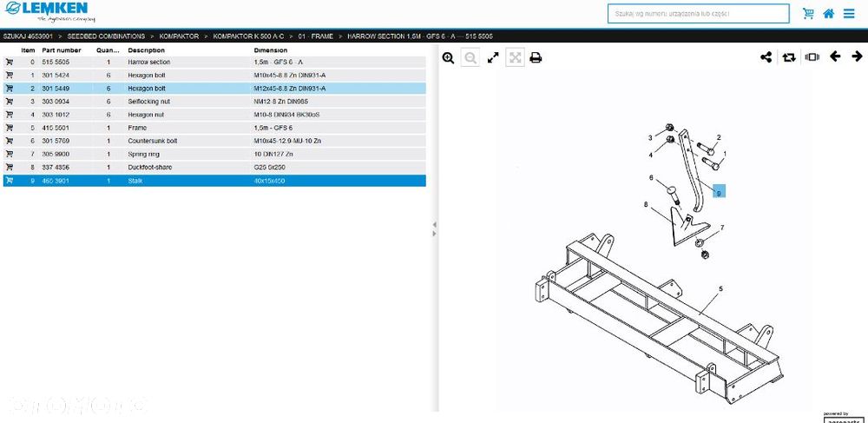Click dimension 10 DIN127 Zn
This screenshot has height=423, width=868.
(x=273, y=154)
